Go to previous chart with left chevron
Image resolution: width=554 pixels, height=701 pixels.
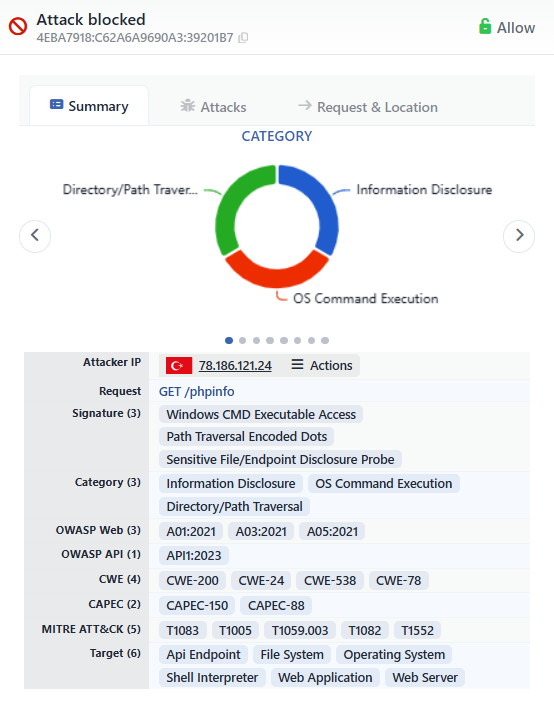coord(35,236)
